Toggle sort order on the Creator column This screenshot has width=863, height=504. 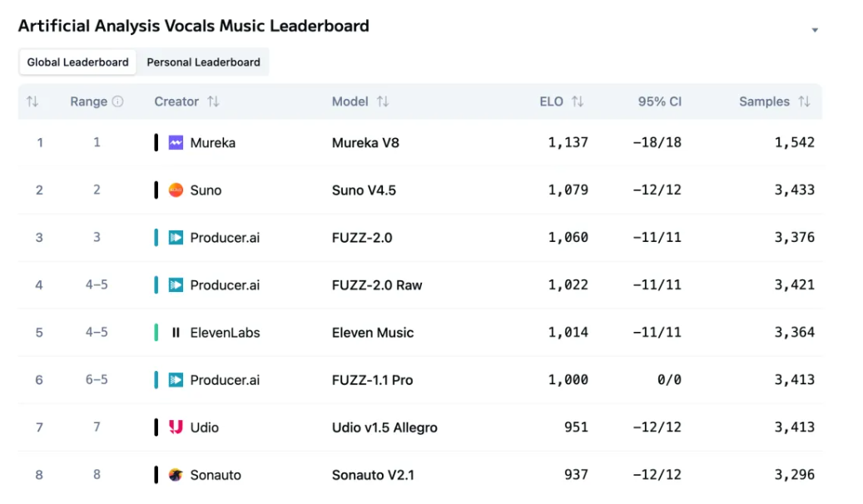click(213, 101)
